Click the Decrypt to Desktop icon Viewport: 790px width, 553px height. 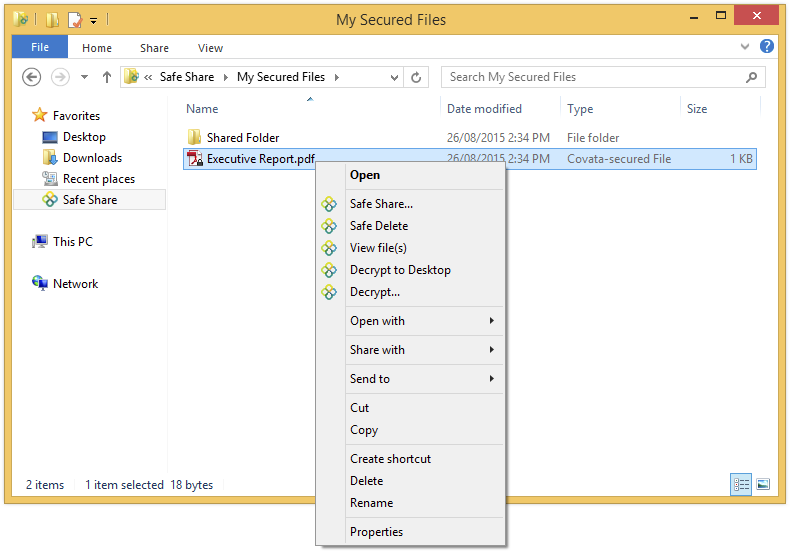(x=329, y=270)
